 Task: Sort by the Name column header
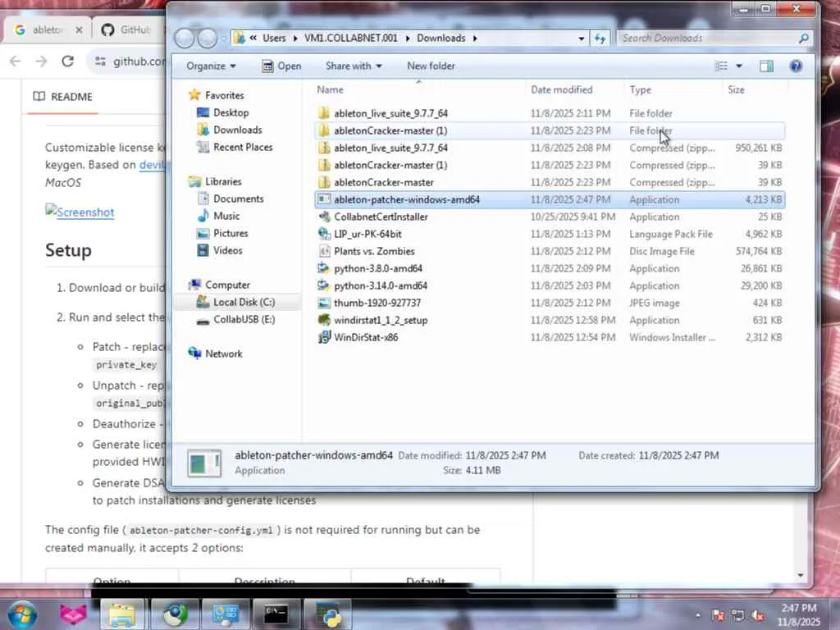pyautogui.click(x=330, y=89)
